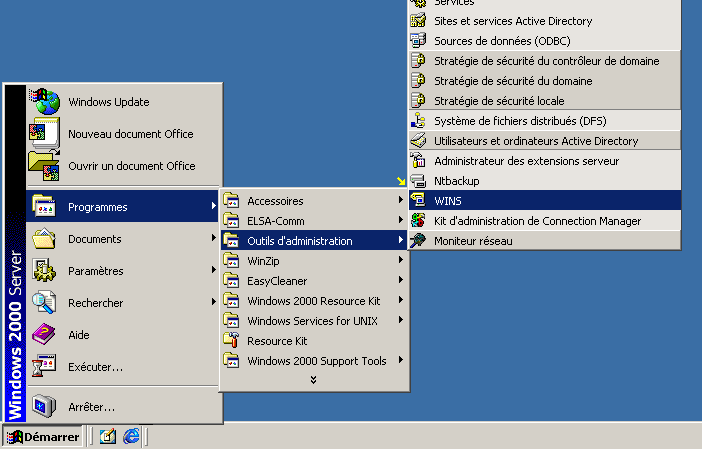The height and width of the screenshot is (449, 702).
Task: Expand Rechercher submenu arrow
Action: (x=214, y=302)
